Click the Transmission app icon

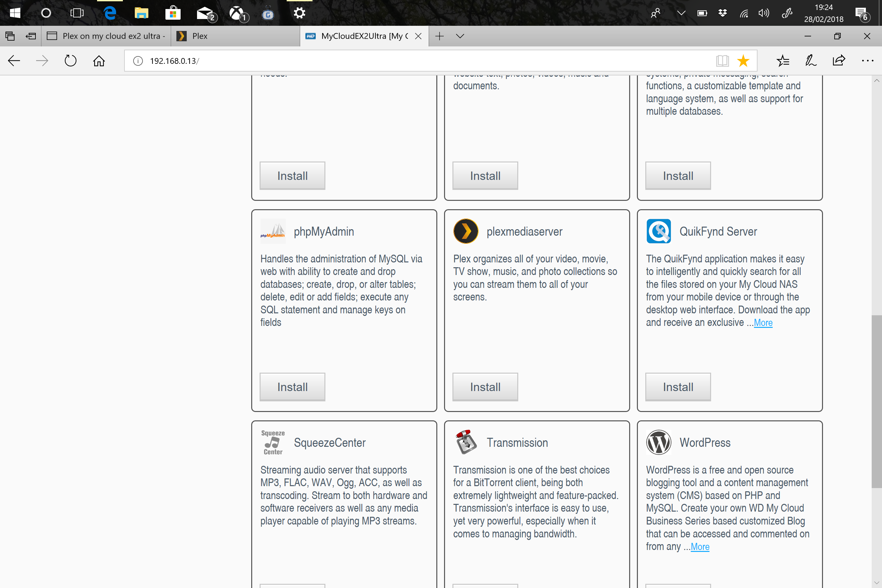466,442
